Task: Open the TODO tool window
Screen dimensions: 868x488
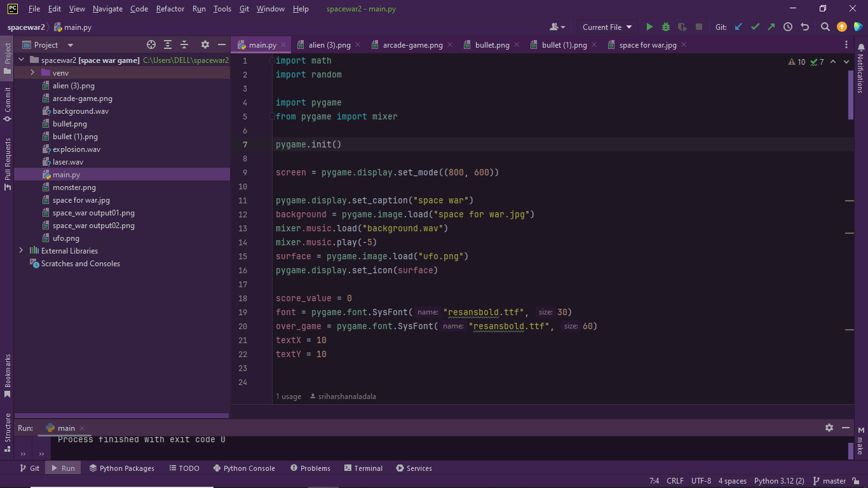Action: click(x=184, y=468)
